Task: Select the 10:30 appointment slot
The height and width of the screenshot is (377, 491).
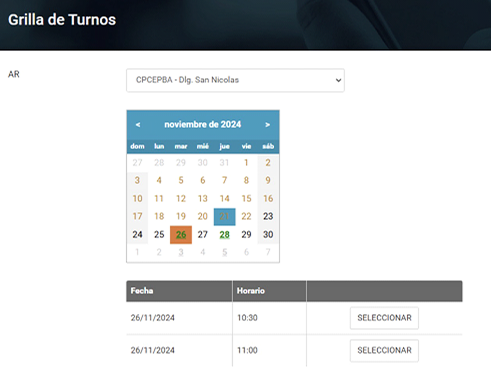Action: [384, 318]
